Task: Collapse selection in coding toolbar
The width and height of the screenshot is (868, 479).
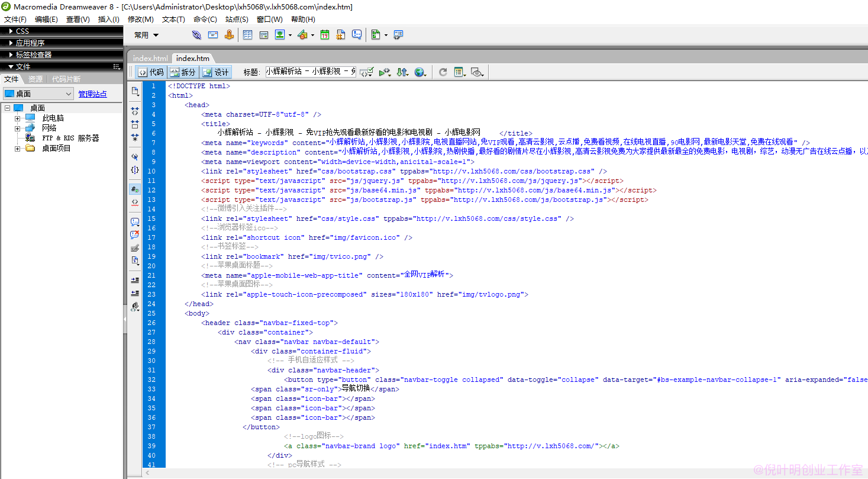Action: click(135, 124)
